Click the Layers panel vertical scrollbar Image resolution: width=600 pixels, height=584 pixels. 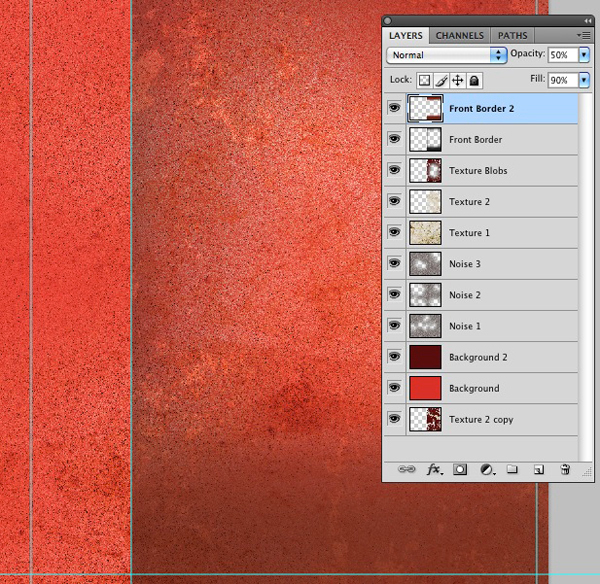(585, 276)
